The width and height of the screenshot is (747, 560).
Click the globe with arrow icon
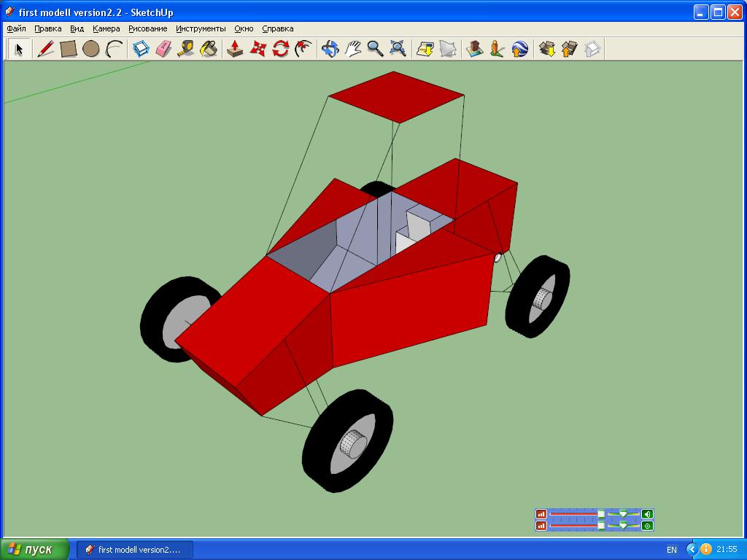[x=519, y=49]
